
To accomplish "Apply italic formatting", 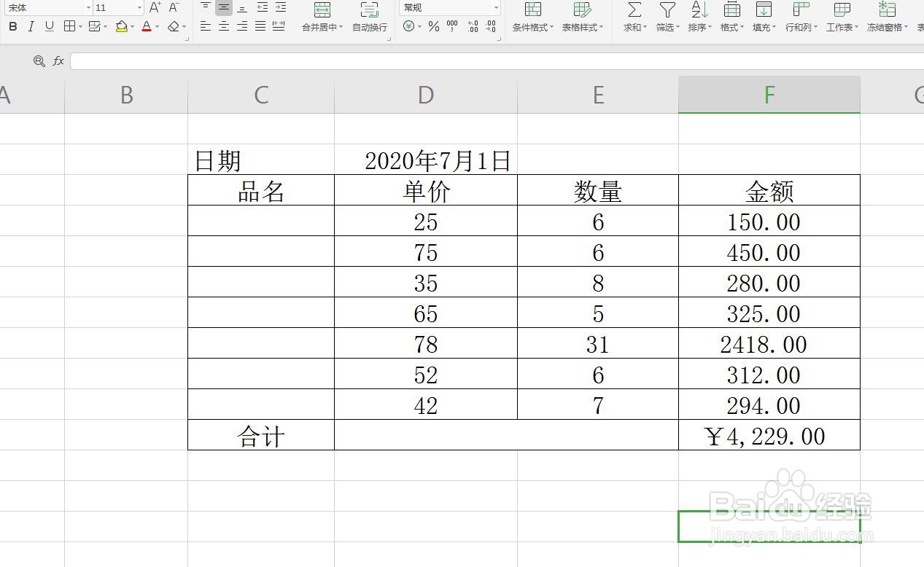I will [x=31, y=27].
